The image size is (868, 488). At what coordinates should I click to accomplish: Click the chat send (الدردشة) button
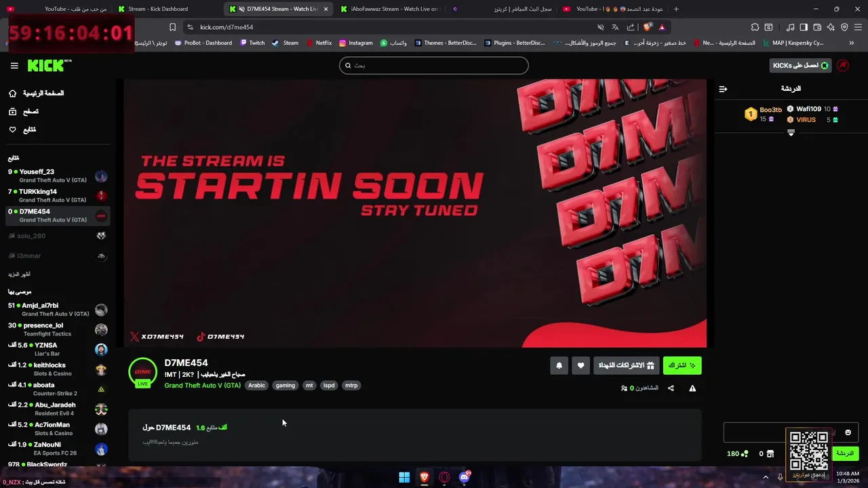(x=845, y=453)
